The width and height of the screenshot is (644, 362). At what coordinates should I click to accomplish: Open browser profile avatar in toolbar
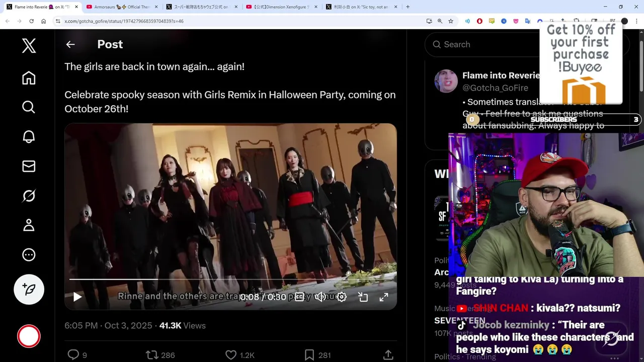[x=624, y=21]
